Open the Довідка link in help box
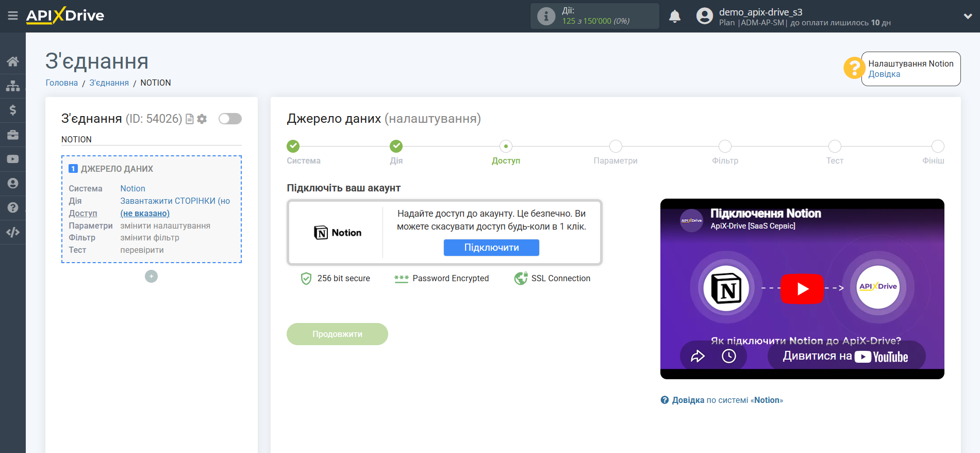 tap(884, 74)
